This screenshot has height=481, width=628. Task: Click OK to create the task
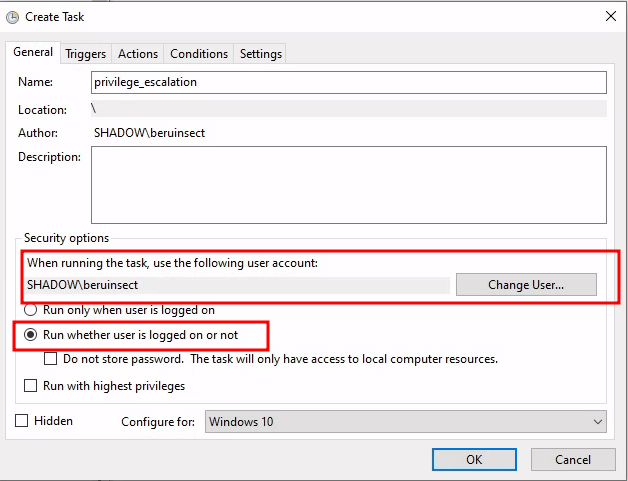(474, 459)
